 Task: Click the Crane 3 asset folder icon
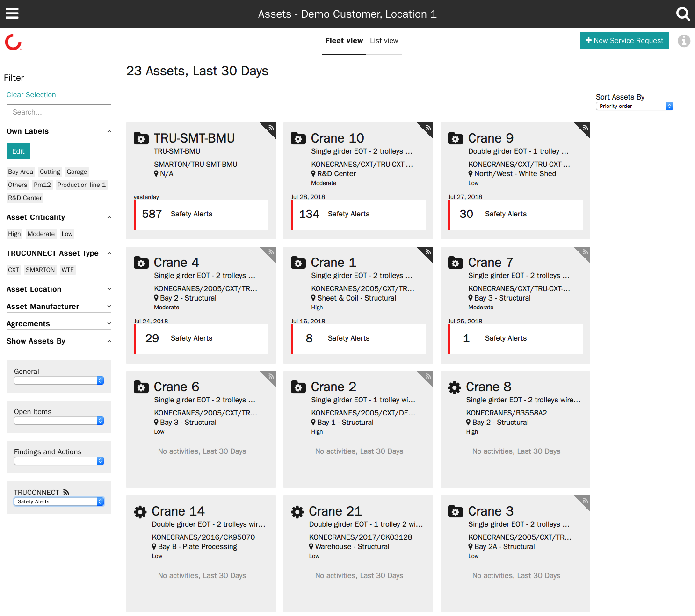(456, 511)
